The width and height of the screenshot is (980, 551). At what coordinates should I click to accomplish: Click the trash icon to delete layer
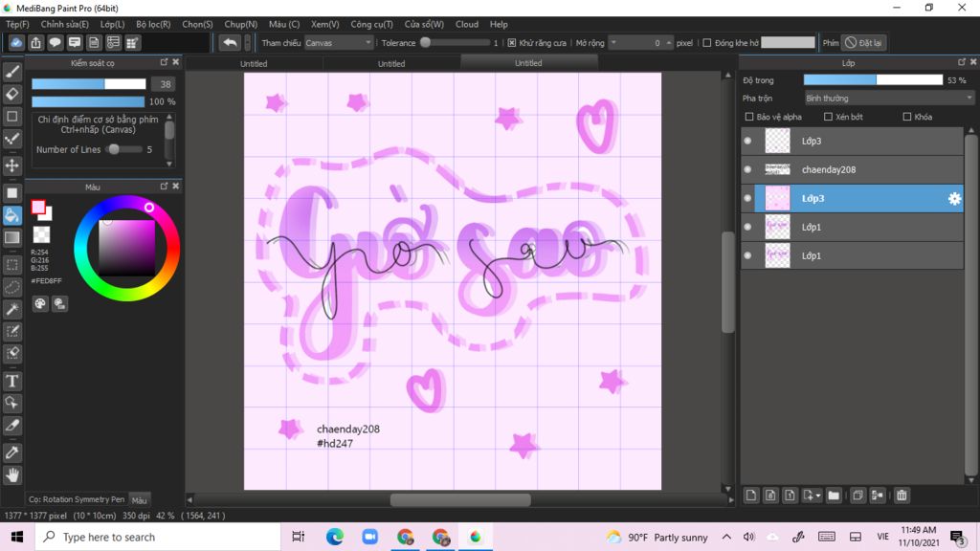click(x=902, y=496)
